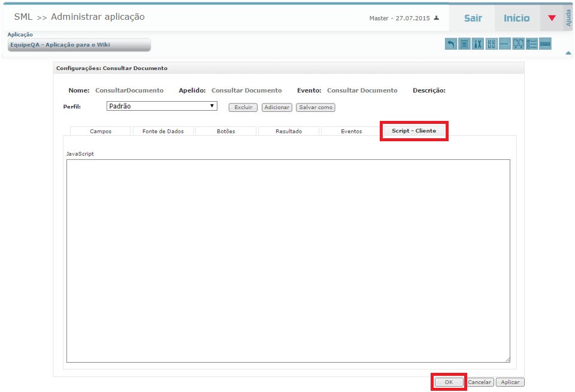Screen dimensions: 575x392
Task: Click the dotted line toolbar icon
Action: coord(505,44)
